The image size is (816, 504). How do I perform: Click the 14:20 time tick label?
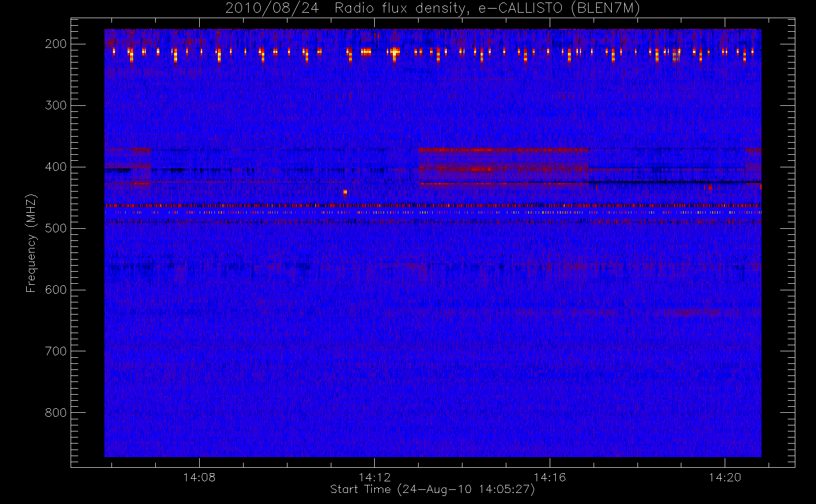725,477
